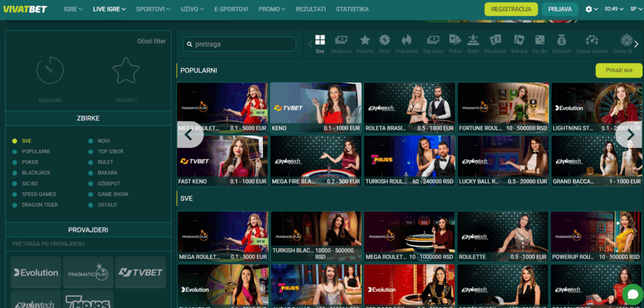Open live chat support bubble
This screenshot has width=644, height=308.
[x=631, y=294]
